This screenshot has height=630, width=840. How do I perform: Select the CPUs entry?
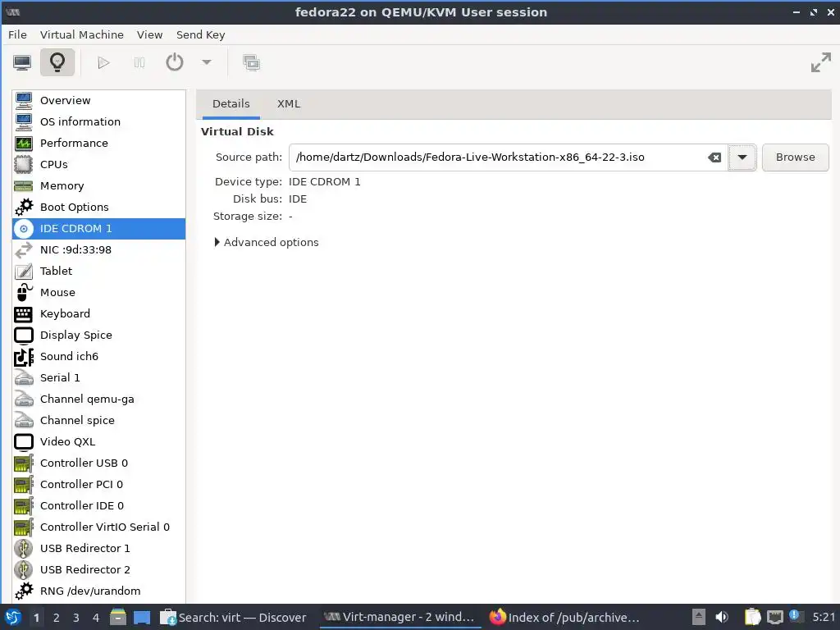98,164
